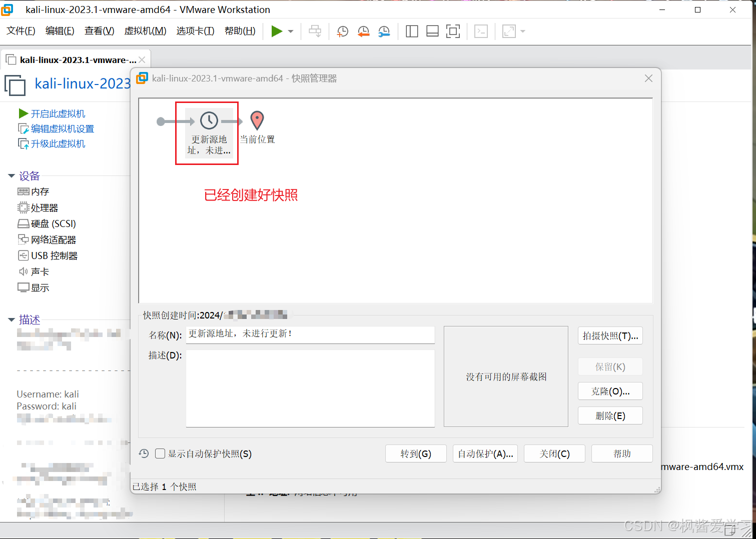This screenshot has height=539, width=756.
Task: Click the console view toolbar icon
Action: point(481,31)
